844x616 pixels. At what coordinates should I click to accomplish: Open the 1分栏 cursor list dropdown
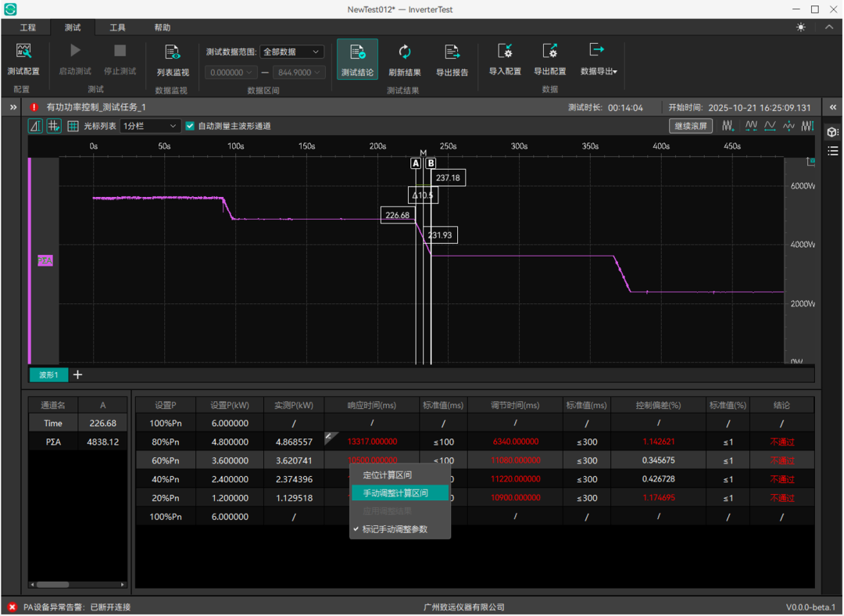coord(150,126)
